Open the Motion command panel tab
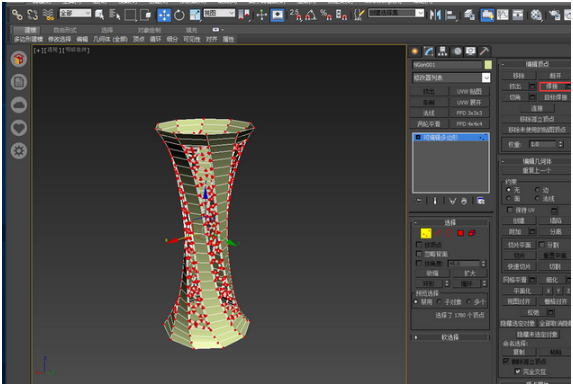The width and height of the screenshot is (573, 385). pos(457,51)
